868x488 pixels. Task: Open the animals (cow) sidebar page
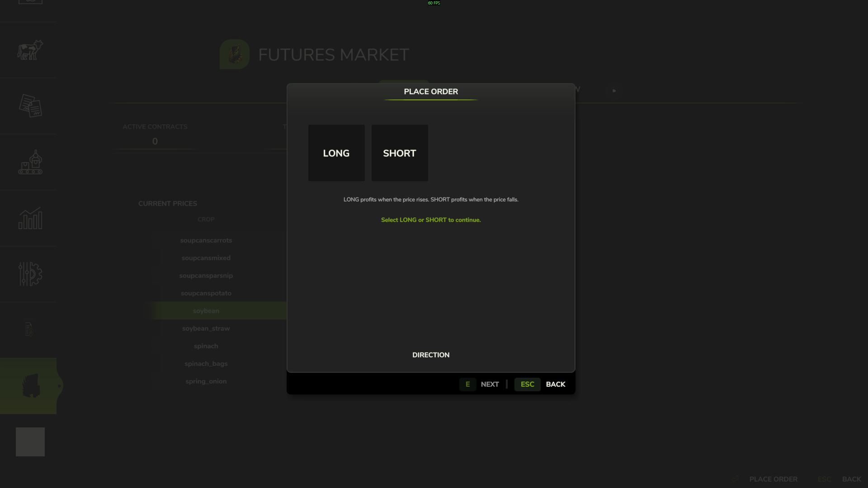[x=30, y=50]
